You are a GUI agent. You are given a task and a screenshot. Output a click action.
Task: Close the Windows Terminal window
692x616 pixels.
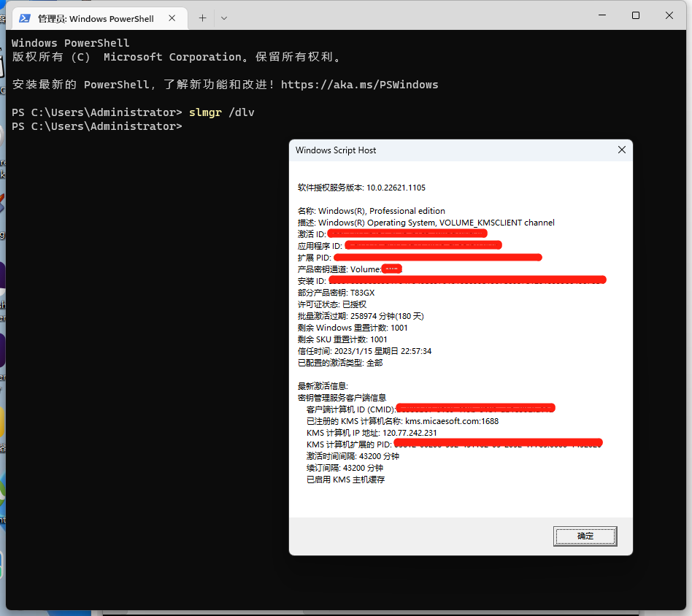(x=669, y=15)
